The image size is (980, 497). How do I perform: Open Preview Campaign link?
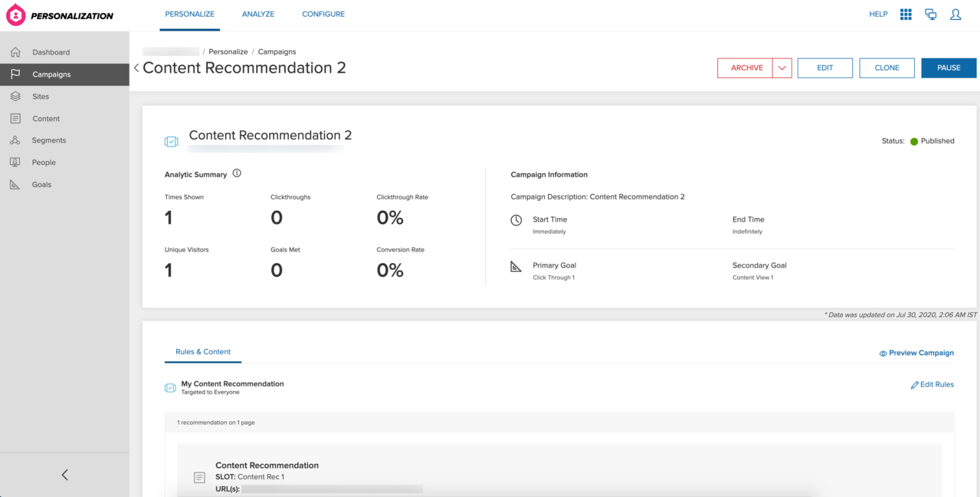(916, 353)
